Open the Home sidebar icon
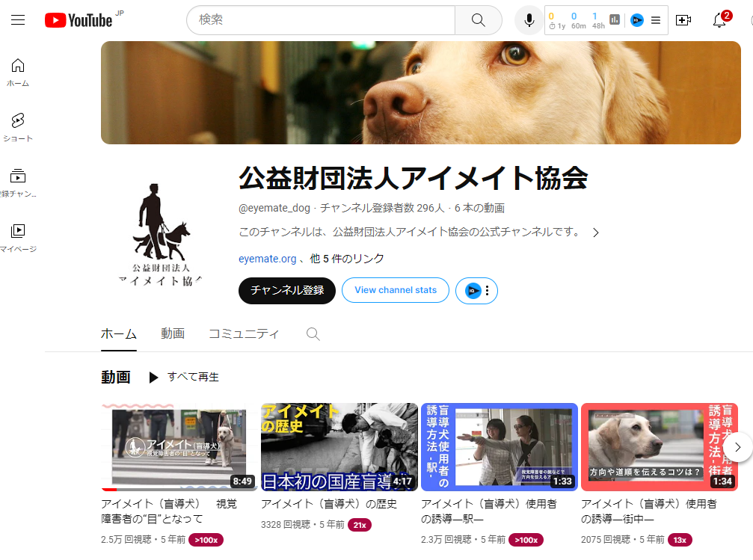The width and height of the screenshot is (753, 560). (x=18, y=72)
